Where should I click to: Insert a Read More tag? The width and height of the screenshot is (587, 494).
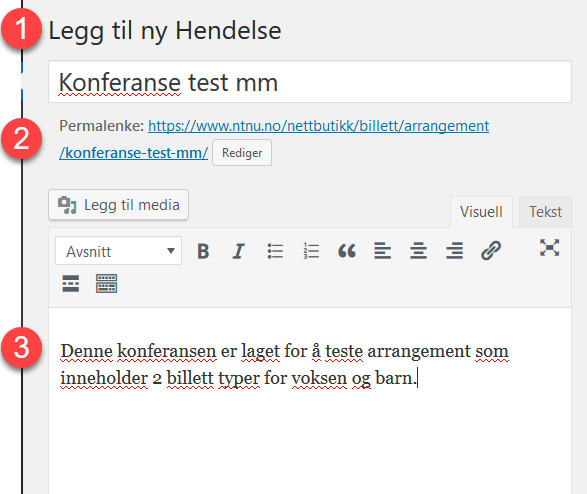tap(71, 283)
